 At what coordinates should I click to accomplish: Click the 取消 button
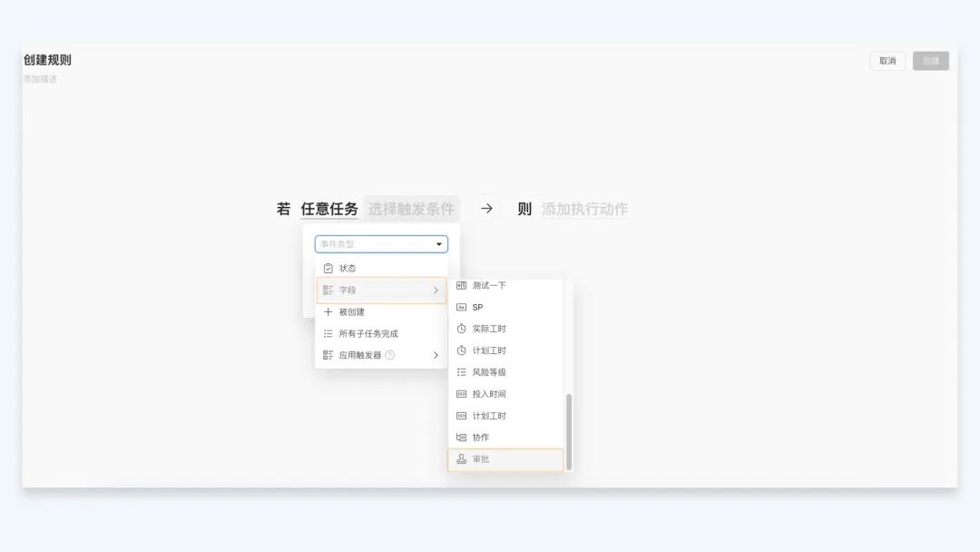pos(887,61)
